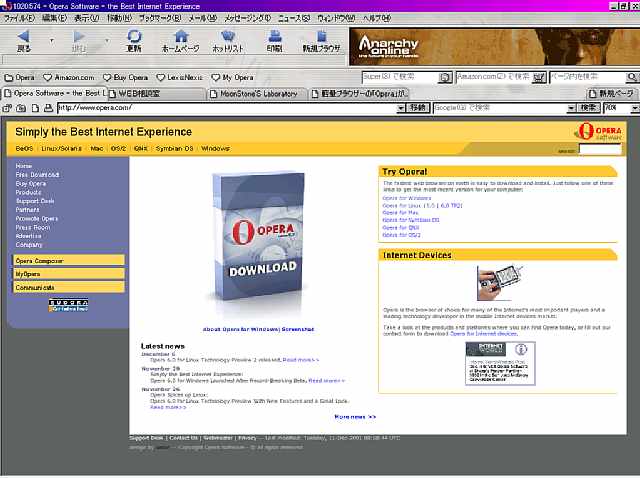Image resolution: width=640 pixels, height=478 pixels.
Task: Click the Super search input field
Action: [x=400, y=77]
